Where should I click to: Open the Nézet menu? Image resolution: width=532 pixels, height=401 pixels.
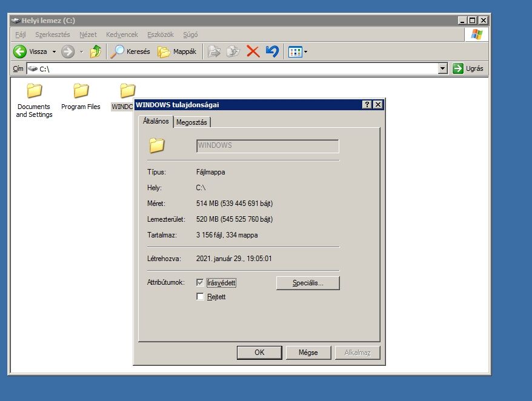coord(88,35)
